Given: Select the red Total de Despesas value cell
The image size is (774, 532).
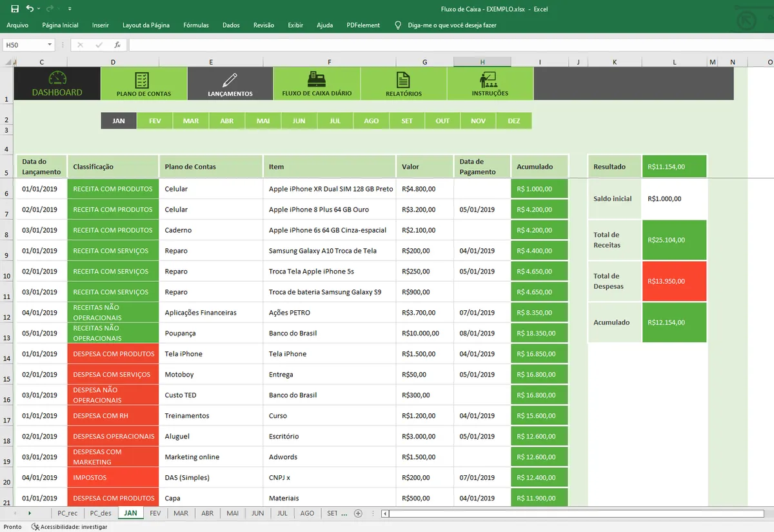Looking at the screenshot, I should 674,281.
